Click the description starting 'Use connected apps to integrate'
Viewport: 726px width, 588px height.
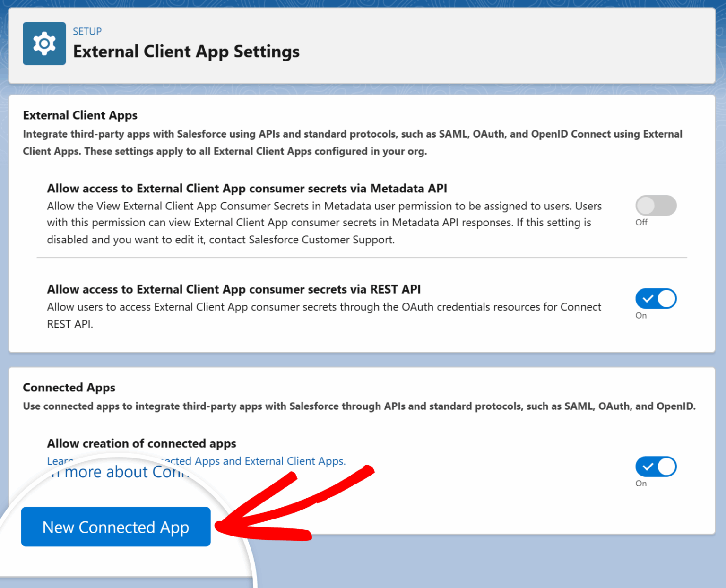[359, 406]
